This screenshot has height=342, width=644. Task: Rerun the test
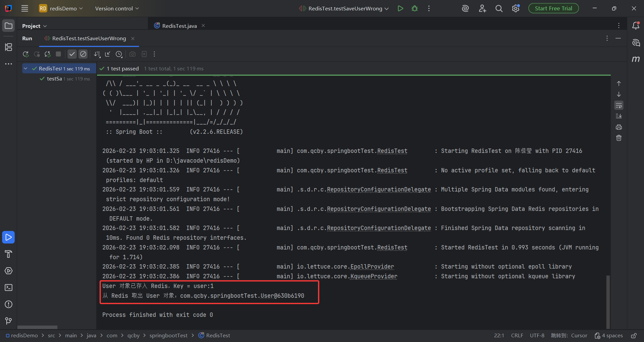(25, 54)
